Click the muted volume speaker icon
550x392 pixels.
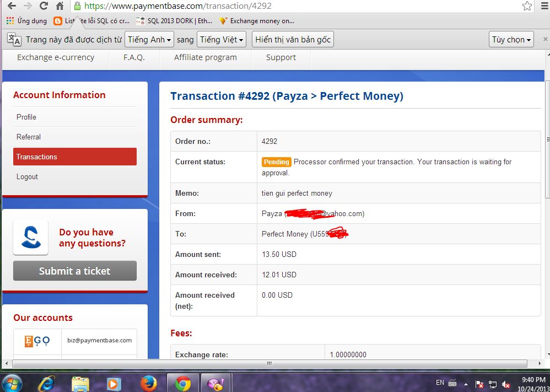[x=505, y=384]
